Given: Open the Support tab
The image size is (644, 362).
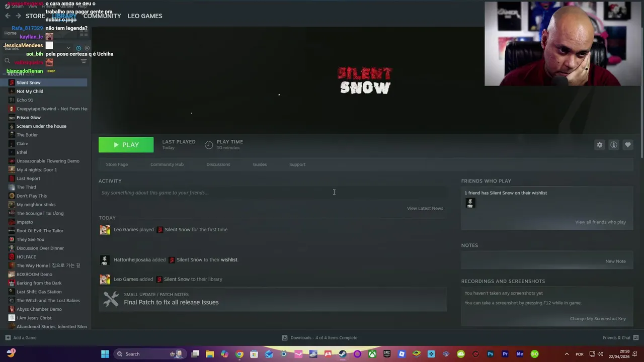Looking at the screenshot, I should (x=297, y=164).
